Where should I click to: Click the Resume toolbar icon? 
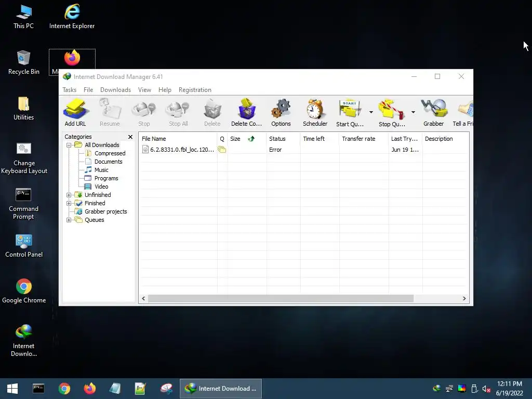(x=110, y=113)
